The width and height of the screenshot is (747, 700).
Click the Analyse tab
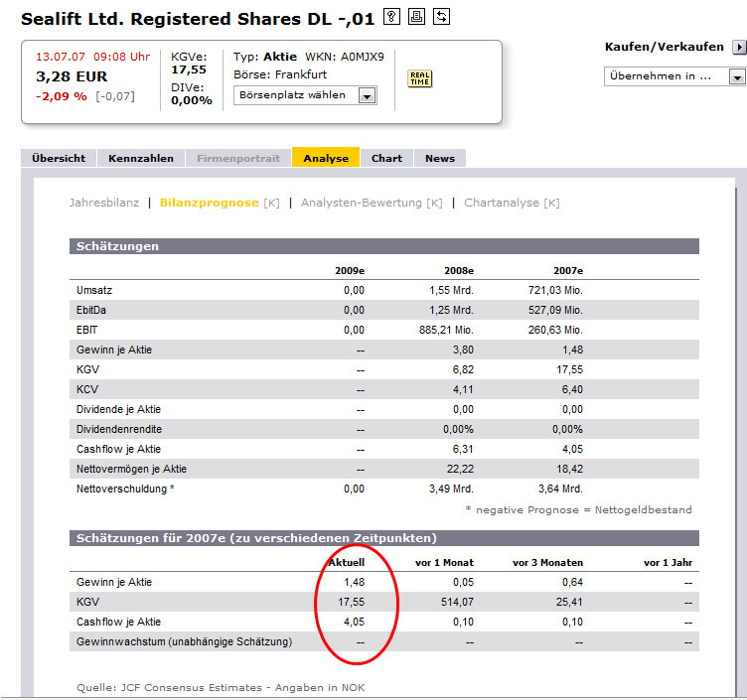[326, 158]
